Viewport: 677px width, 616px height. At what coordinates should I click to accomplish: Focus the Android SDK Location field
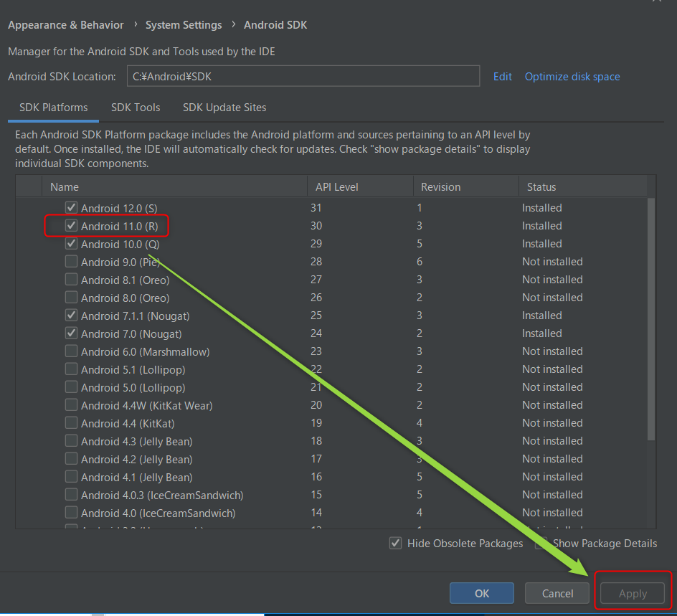(x=303, y=76)
